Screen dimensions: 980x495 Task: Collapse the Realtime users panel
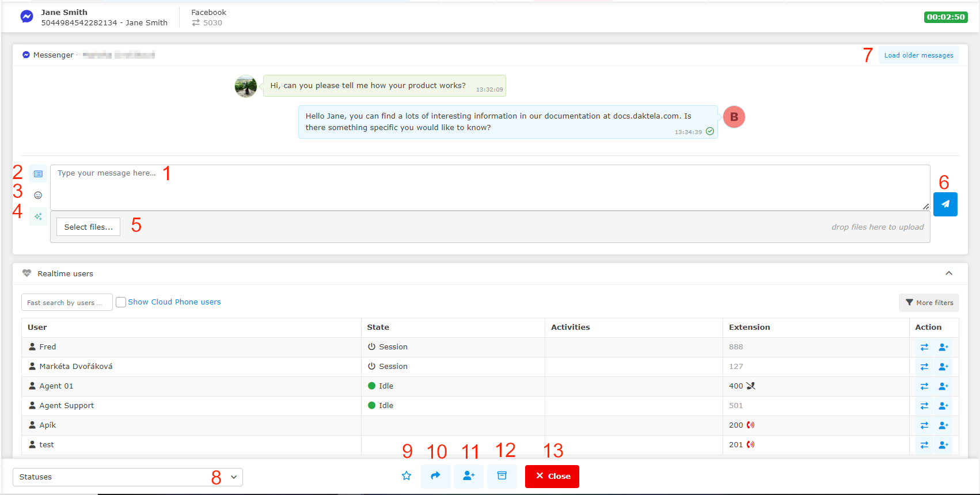[x=948, y=273]
